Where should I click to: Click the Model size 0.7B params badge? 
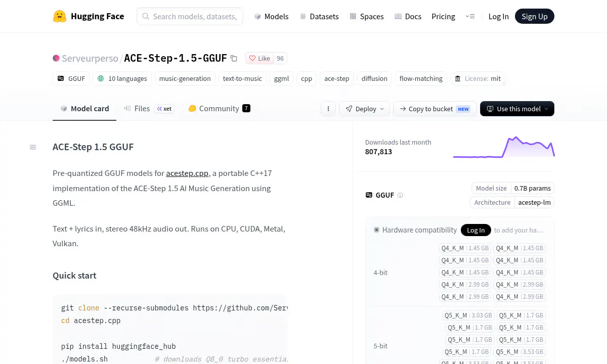[x=513, y=188]
